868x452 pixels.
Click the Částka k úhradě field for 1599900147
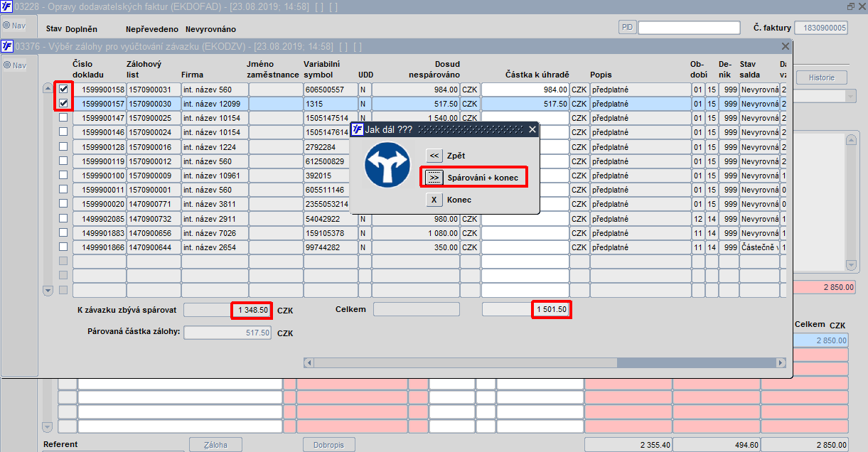[x=525, y=118]
